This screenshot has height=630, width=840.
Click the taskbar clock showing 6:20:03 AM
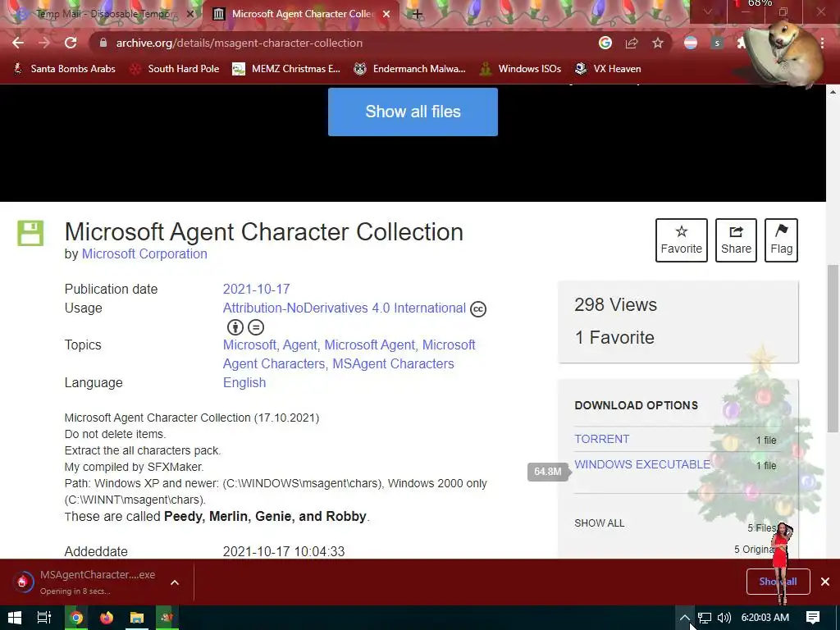(765, 618)
